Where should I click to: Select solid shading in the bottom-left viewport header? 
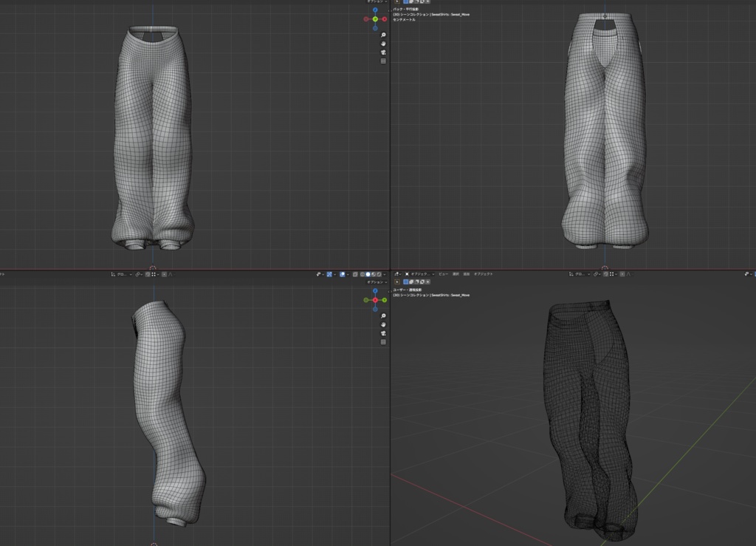(x=368, y=274)
